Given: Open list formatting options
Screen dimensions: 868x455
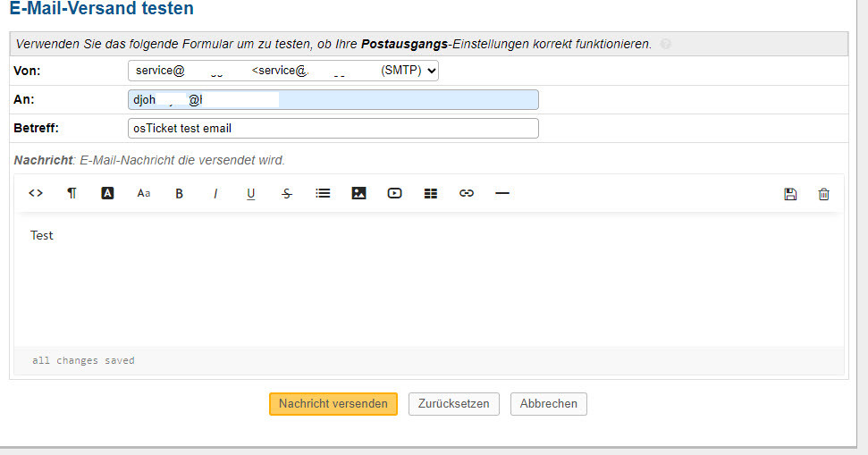Looking at the screenshot, I should pyautogui.click(x=323, y=193).
